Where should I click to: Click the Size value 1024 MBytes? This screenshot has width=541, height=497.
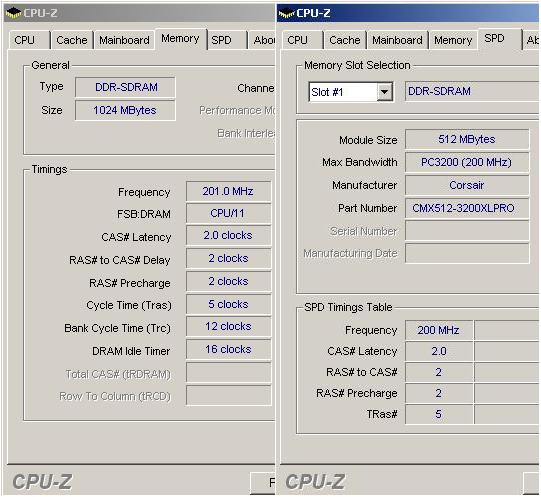coord(126,110)
